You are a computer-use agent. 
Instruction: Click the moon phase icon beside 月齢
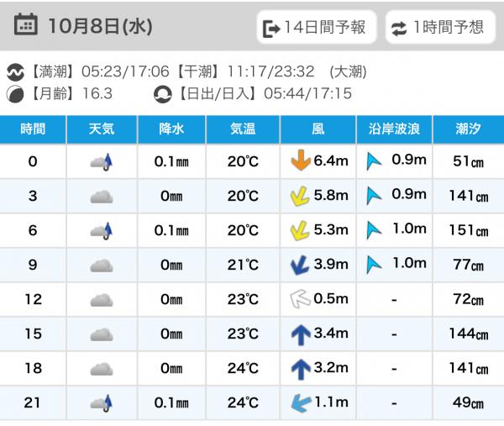(x=16, y=94)
